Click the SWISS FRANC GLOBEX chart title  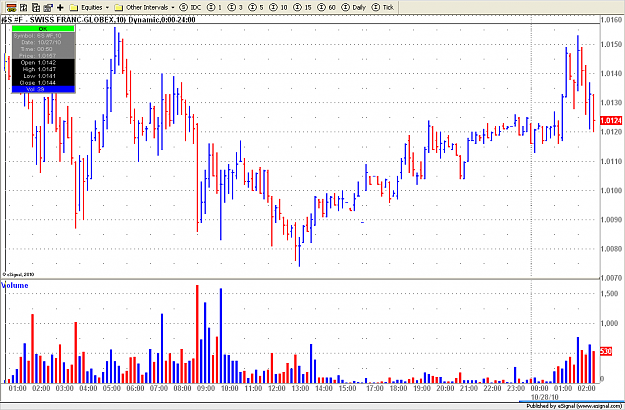point(98,20)
